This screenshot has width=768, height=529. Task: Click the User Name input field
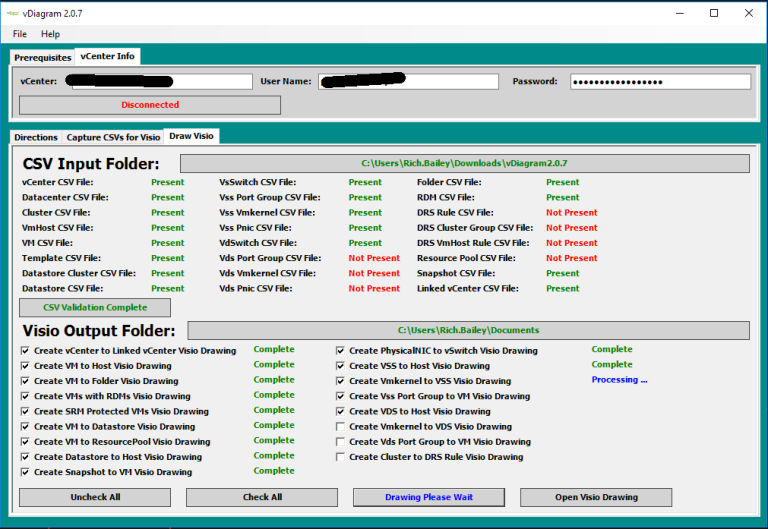pos(408,81)
